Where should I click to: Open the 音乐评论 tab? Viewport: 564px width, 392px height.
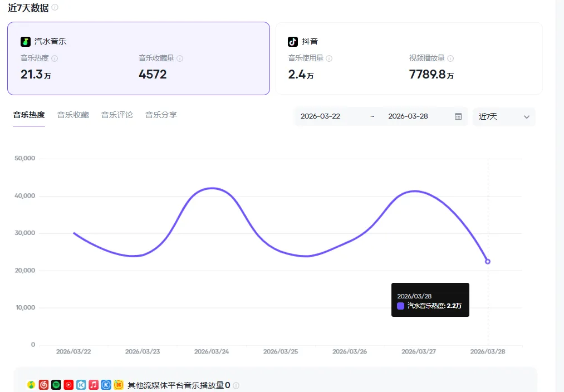117,115
